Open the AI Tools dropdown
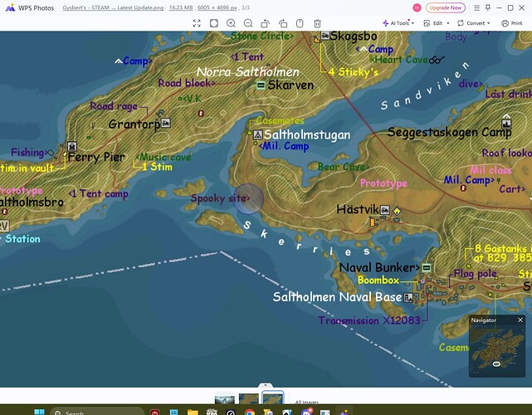The width and height of the screenshot is (532, 415). (398, 23)
